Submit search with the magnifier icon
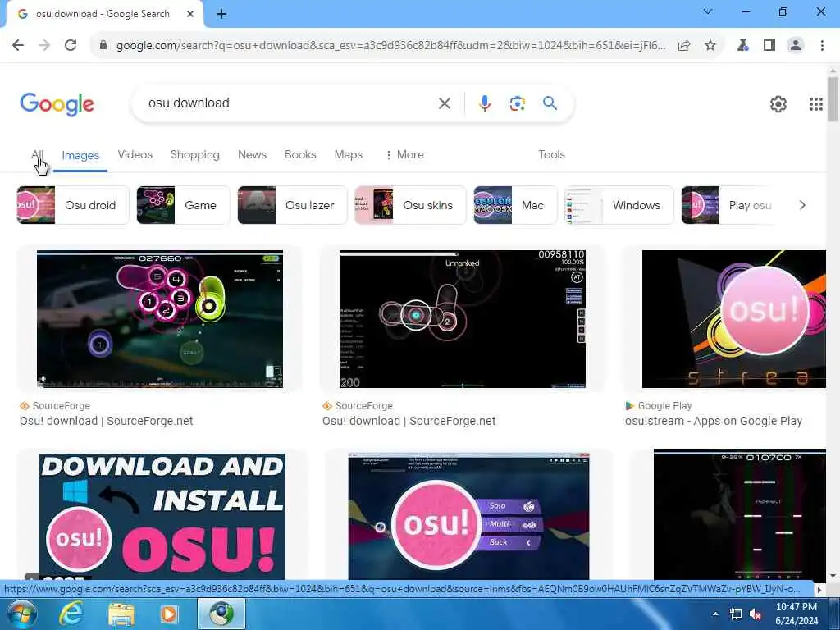The width and height of the screenshot is (840, 630). pos(550,103)
